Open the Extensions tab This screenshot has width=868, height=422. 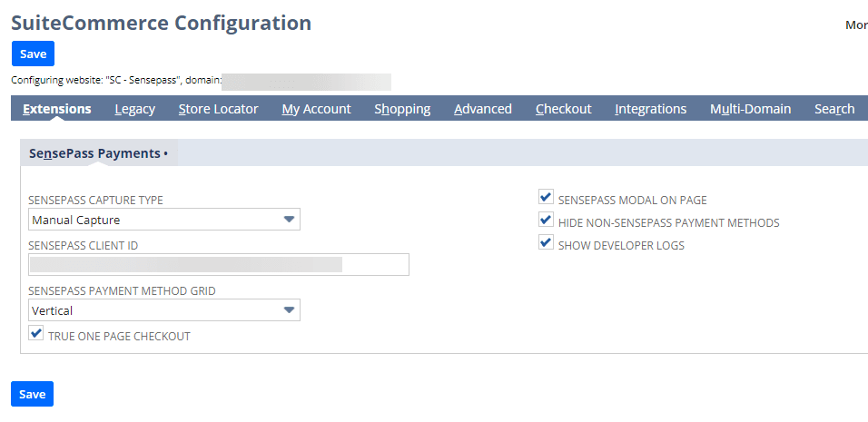(x=57, y=109)
